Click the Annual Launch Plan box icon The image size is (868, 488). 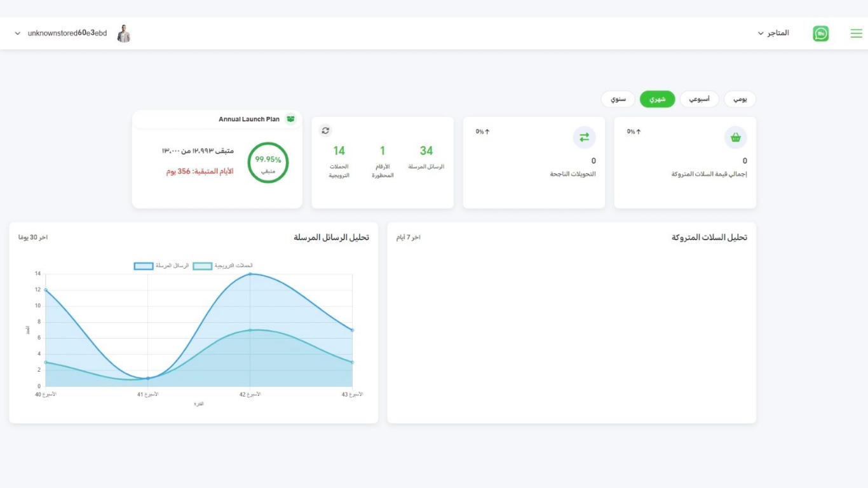tap(290, 119)
